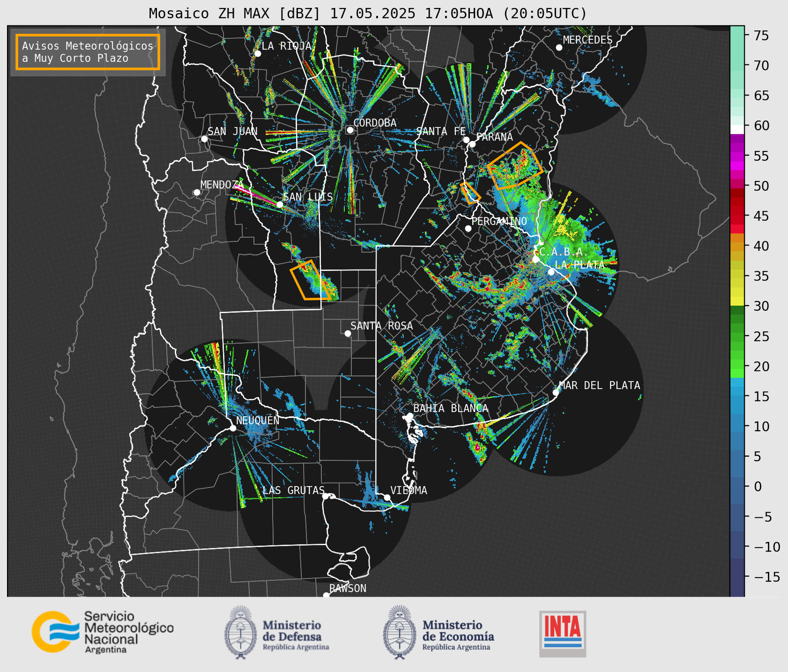Click the 50 value on color scale

(761, 186)
